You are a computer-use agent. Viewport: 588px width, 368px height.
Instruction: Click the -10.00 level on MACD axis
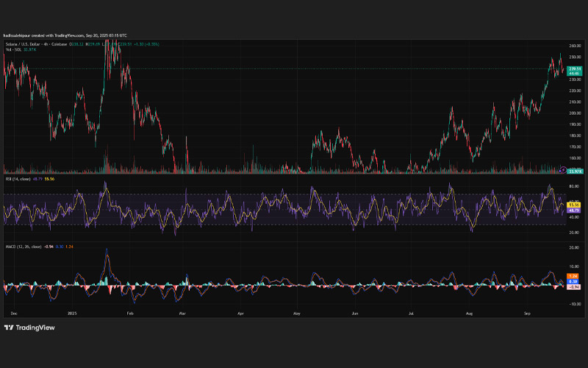click(576, 302)
